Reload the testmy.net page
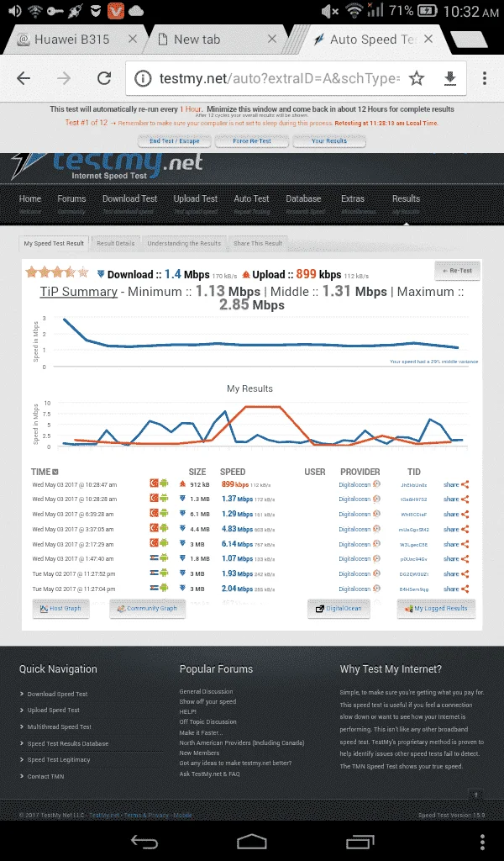The image size is (504, 861). pos(104,78)
